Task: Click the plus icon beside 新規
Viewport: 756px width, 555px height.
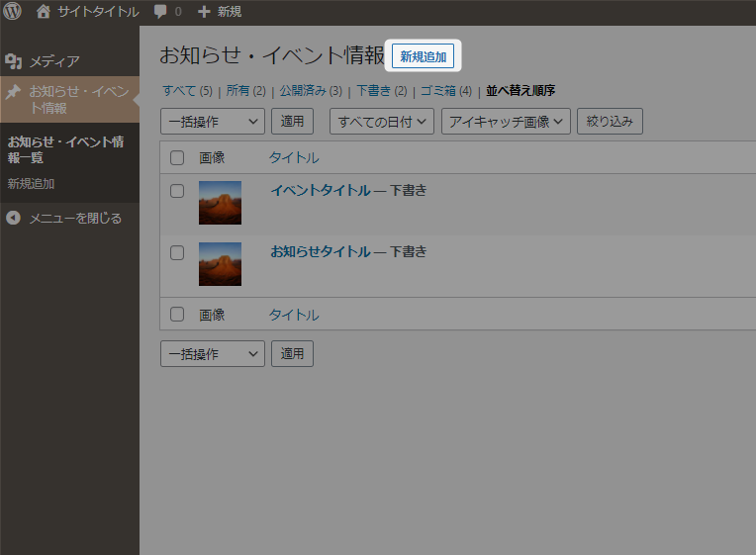Action: (204, 12)
